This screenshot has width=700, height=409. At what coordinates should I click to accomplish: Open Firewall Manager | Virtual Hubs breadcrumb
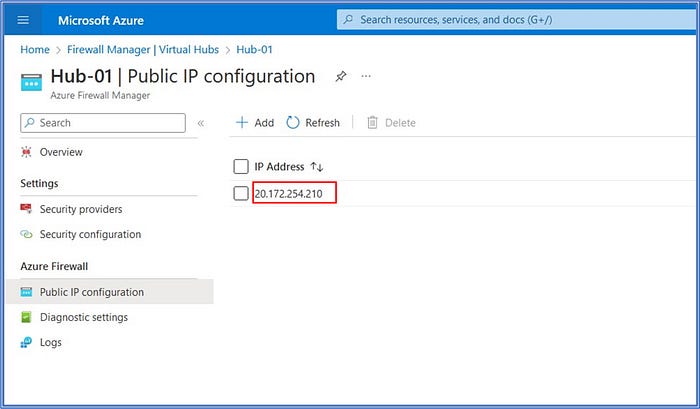(143, 50)
